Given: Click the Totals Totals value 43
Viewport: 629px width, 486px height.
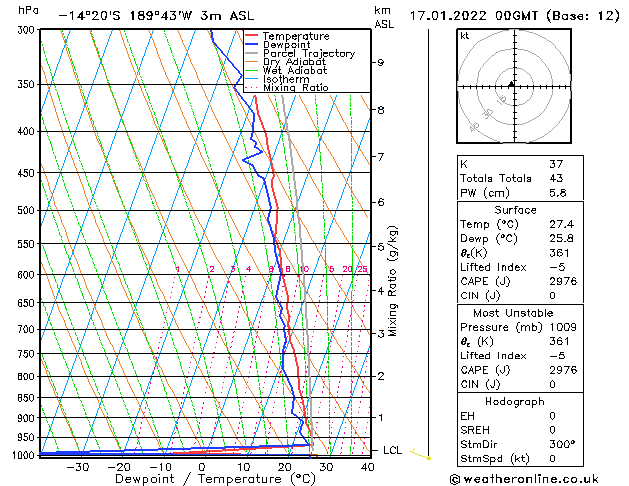Looking at the screenshot, I should pos(556,178).
